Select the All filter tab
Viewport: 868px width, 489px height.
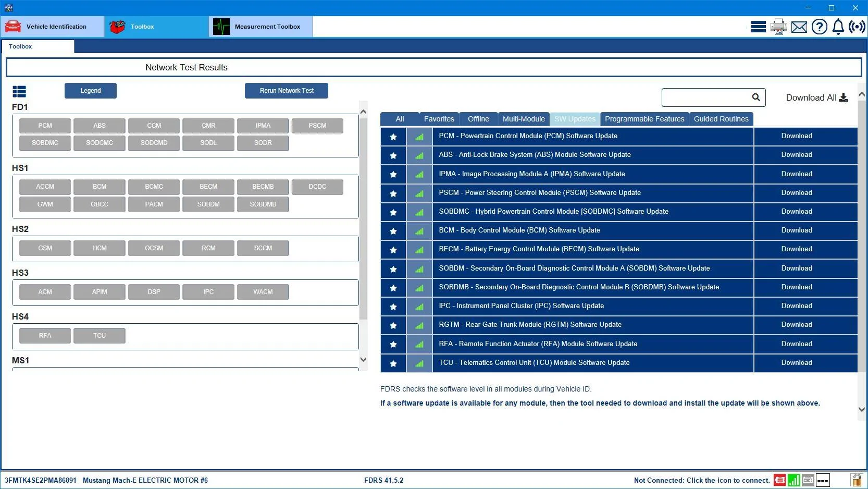tap(400, 119)
